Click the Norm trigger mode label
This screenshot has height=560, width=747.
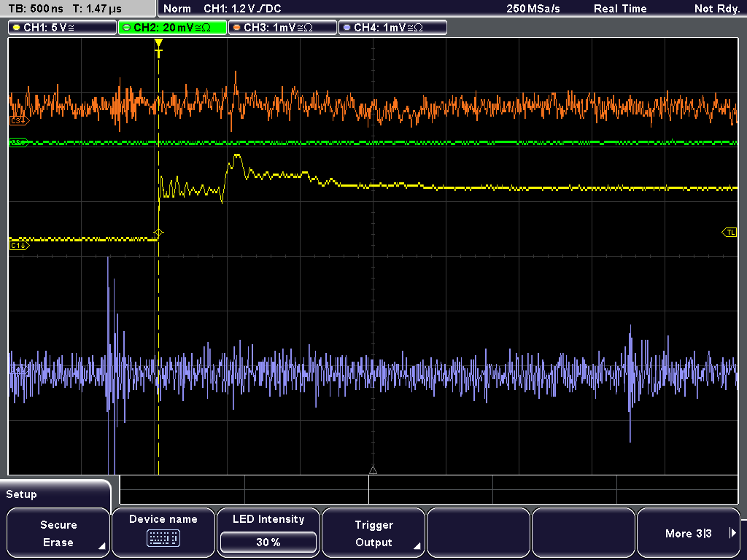[177, 9]
